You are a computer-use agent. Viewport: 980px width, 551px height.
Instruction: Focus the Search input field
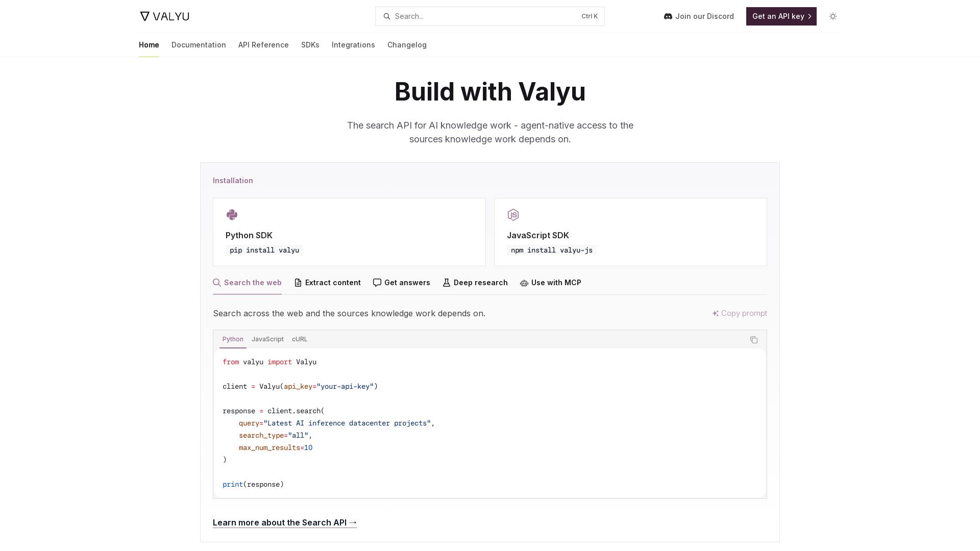tap(490, 16)
